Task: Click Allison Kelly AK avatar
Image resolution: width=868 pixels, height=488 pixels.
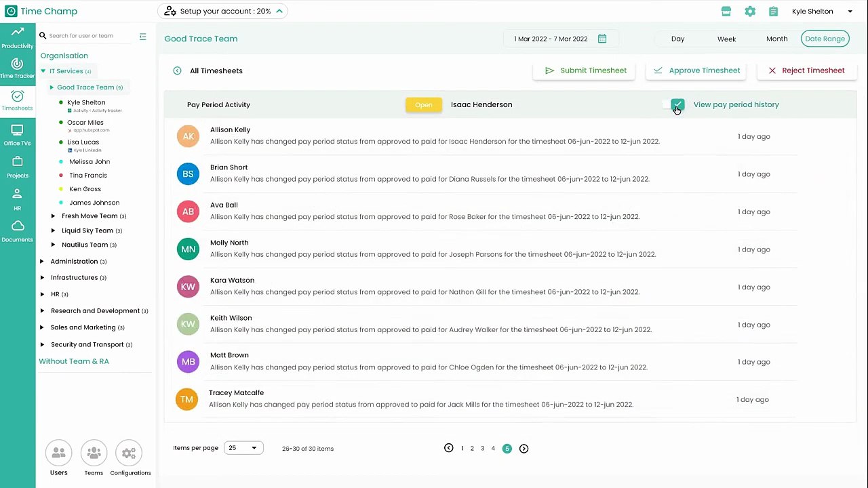Action: click(189, 136)
